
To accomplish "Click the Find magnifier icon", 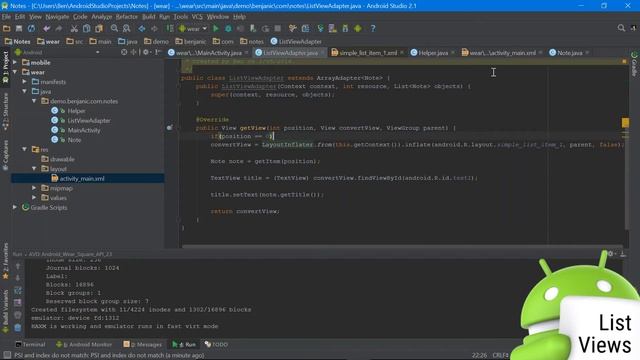I will (x=114, y=29).
